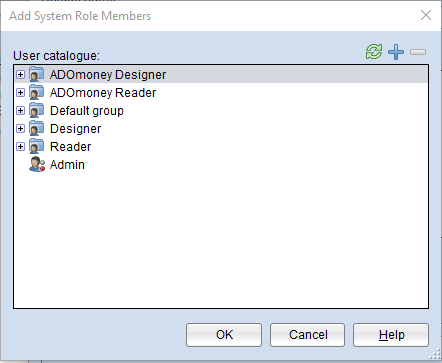
Task: Expand the Designer group node
Action: pos(20,128)
